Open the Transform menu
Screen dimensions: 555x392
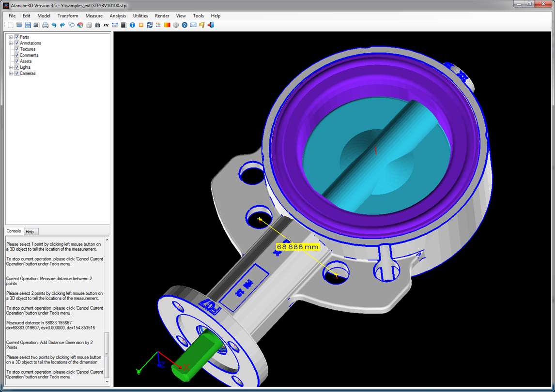click(68, 15)
